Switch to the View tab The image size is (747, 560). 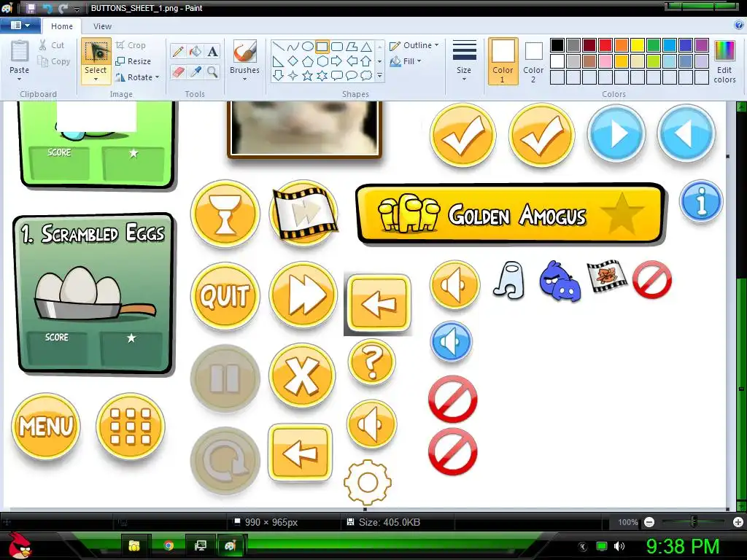click(x=102, y=26)
